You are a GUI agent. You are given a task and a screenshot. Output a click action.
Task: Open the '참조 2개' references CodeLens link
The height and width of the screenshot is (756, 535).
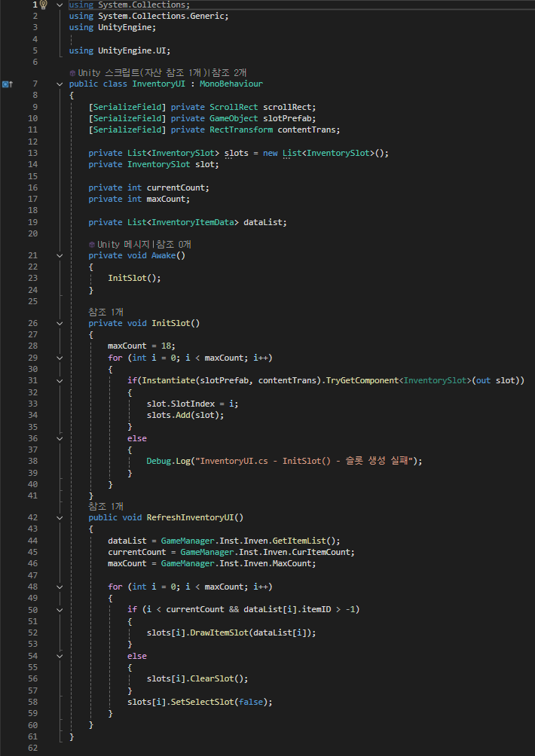[x=230, y=73]
